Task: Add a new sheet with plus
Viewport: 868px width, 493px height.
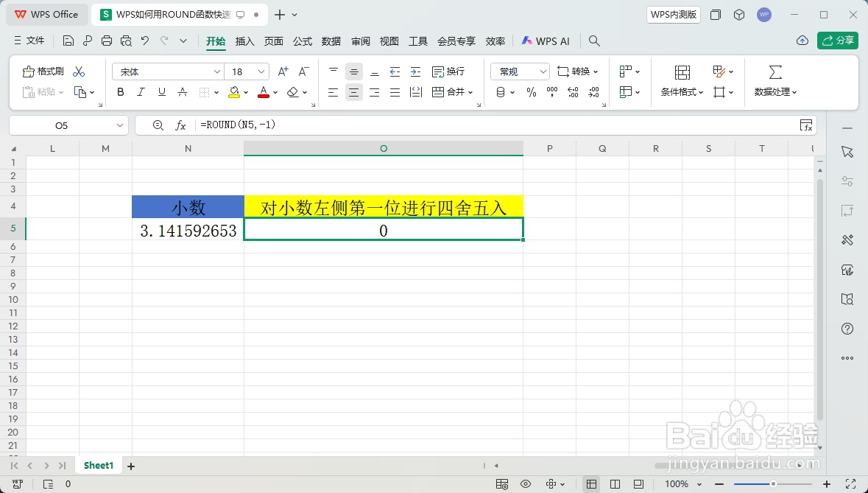Action: pos(131,466)
